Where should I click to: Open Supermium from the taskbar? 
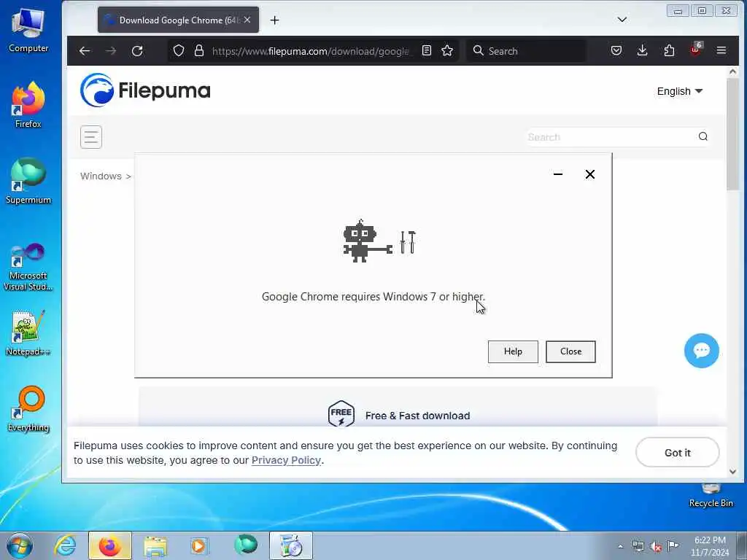tap(246, 545)
